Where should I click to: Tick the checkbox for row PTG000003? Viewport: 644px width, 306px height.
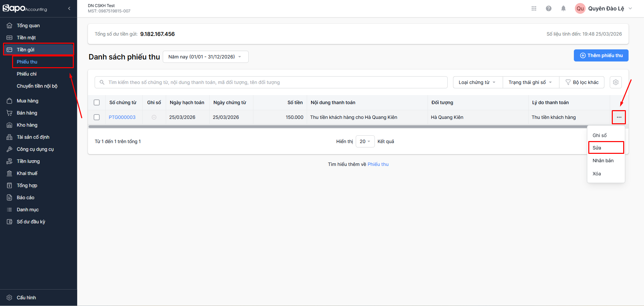97,117
